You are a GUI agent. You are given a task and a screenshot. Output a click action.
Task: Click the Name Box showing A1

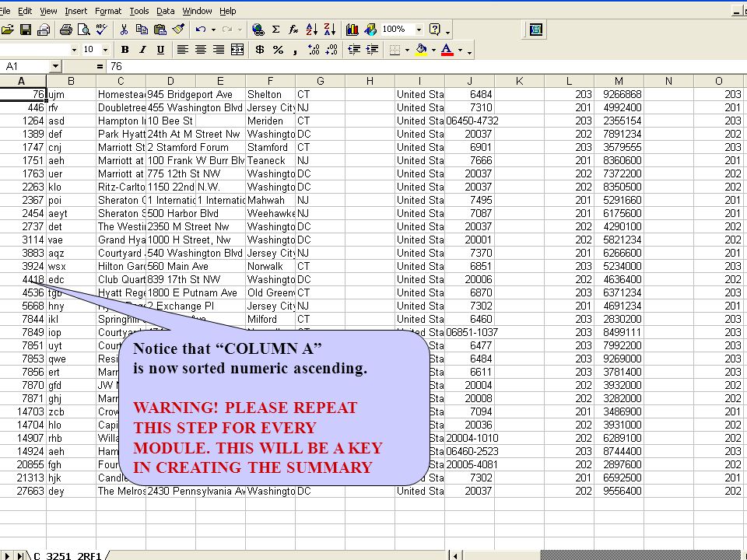click(x=25, y=67)
